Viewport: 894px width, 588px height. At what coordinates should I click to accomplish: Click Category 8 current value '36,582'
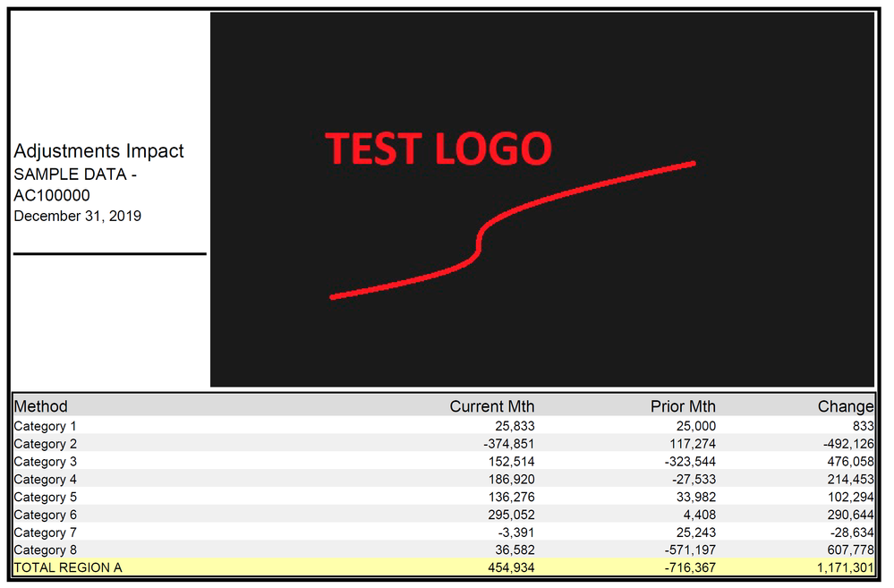click(515, 550)
